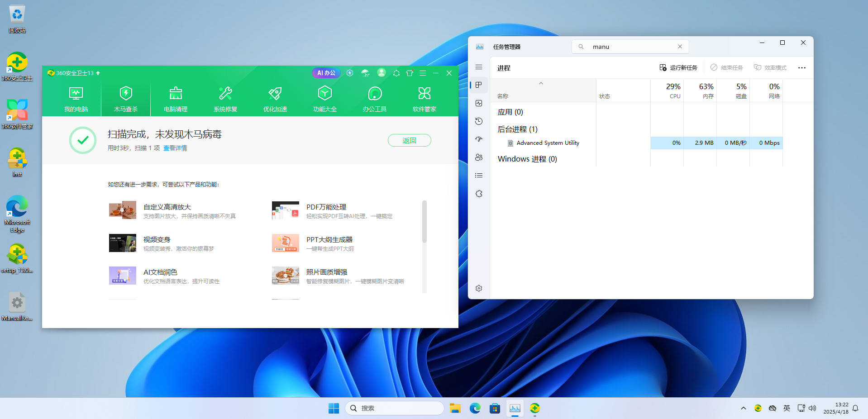
Task: Open the Task Manager more options ellipsis
Action: 802,67
